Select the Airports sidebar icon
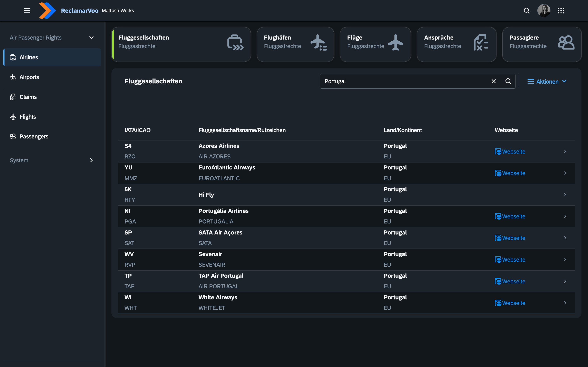This screenshot has height=367, width=588. click(13, 77)
